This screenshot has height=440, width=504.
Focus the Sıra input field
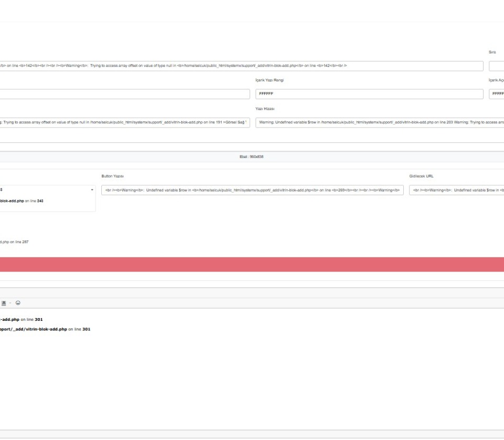[x=496, y=66]
